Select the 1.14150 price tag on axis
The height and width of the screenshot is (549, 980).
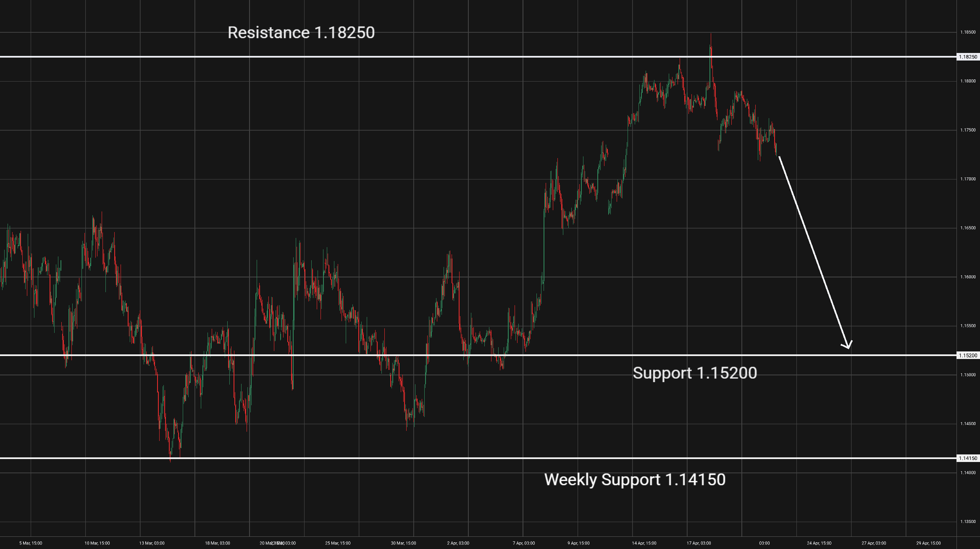[x=968, y=458]
